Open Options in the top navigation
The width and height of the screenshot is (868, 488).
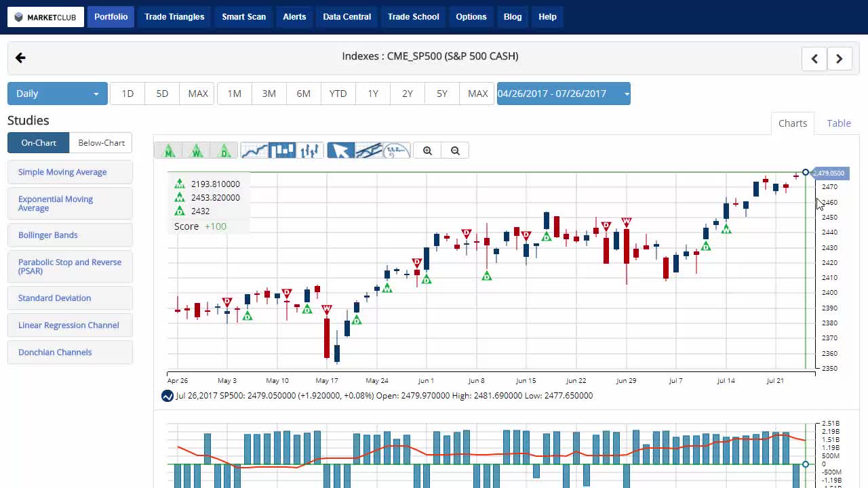tap(471, 17)
